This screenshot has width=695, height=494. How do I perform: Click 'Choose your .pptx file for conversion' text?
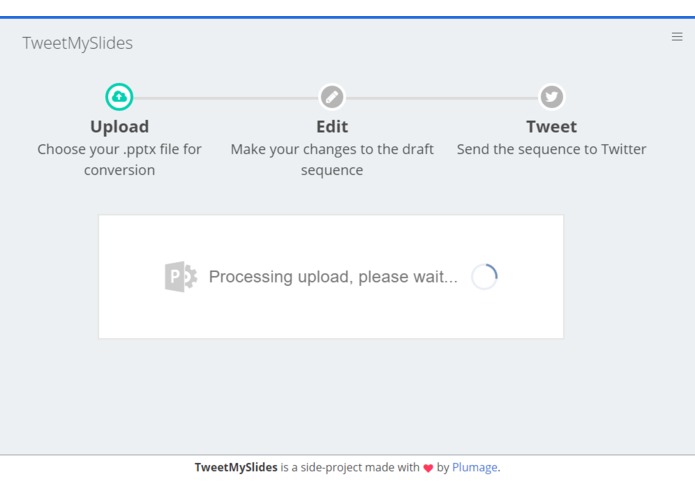(119, 159)
